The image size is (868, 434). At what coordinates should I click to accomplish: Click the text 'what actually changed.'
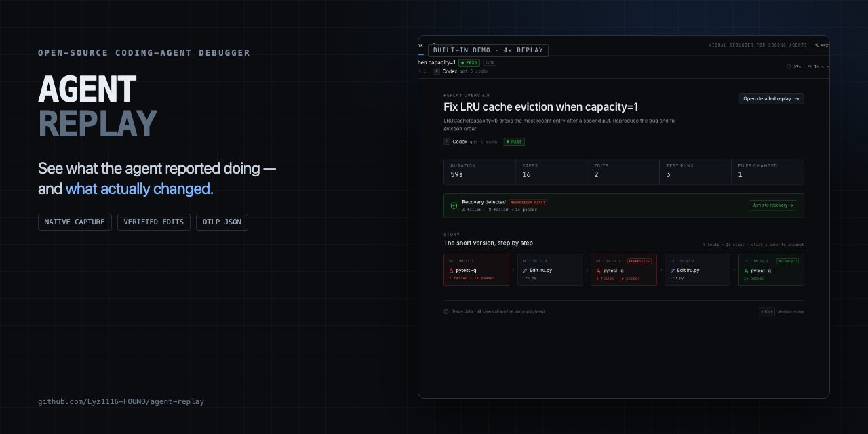140,189
